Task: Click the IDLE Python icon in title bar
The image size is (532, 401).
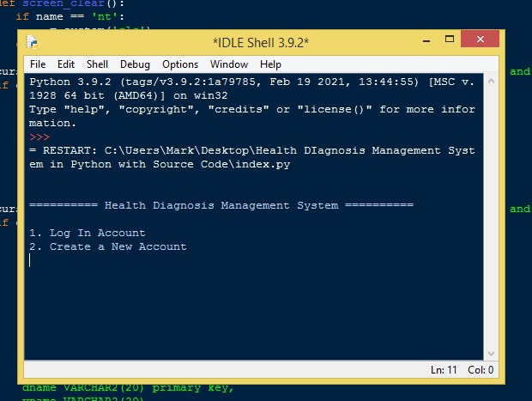Action: [x=33, y=42]
